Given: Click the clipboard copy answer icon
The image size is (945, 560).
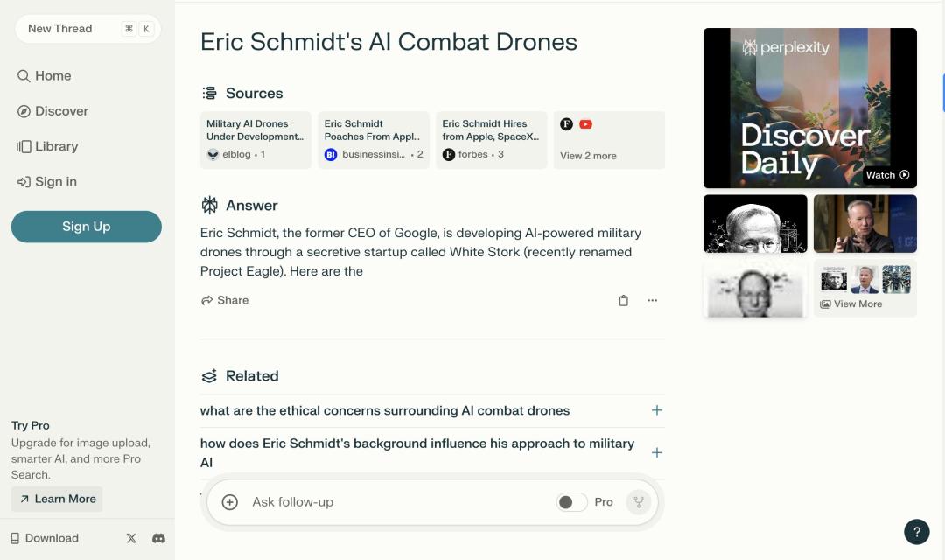Looking at the screenshot, I should click(x=623, y=300).
